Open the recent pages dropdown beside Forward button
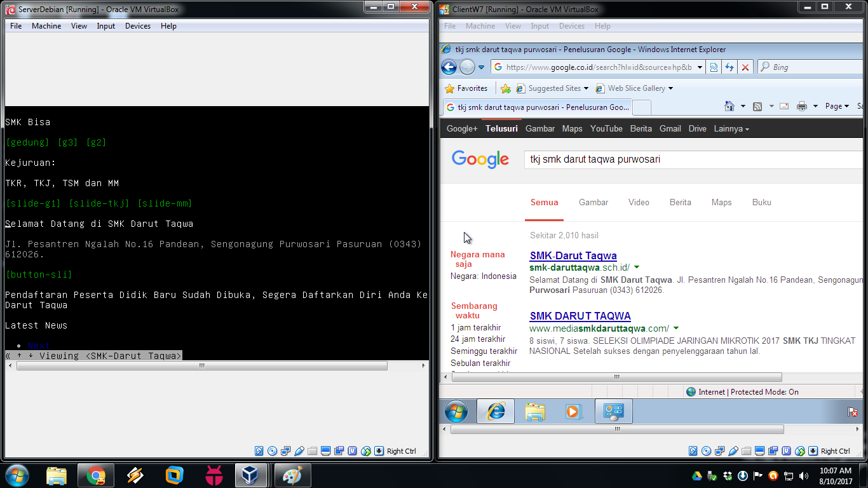Viewport: 868px width, 488px height. 482,67
